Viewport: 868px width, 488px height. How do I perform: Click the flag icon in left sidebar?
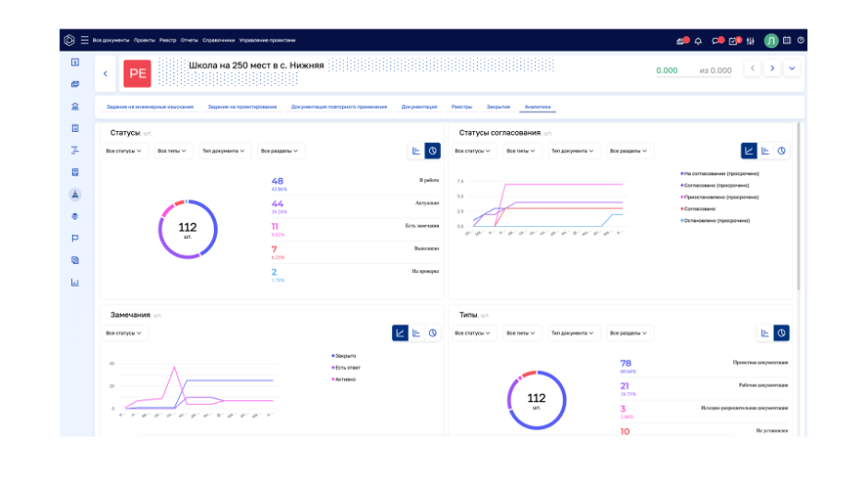[x=75, y=238]
